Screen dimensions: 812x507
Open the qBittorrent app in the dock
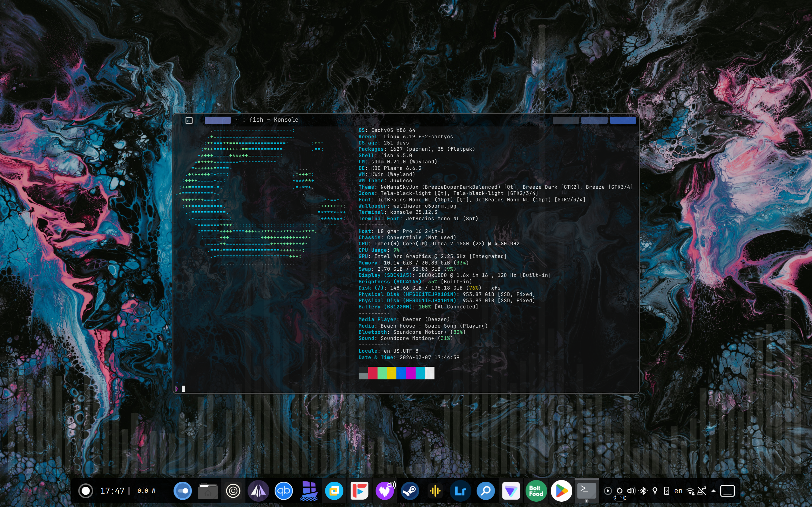point(284,491)
